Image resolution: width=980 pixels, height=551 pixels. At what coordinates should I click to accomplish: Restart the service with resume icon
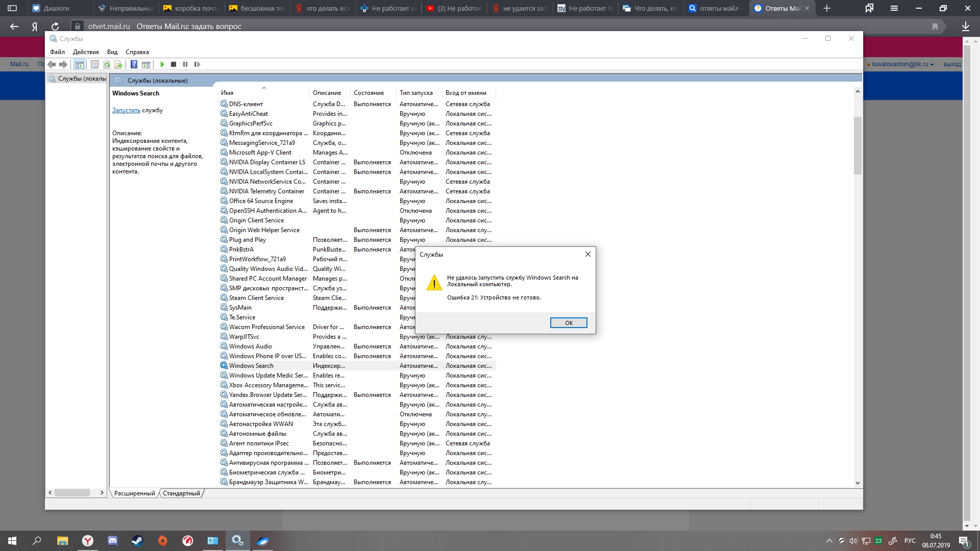[197, 64]
